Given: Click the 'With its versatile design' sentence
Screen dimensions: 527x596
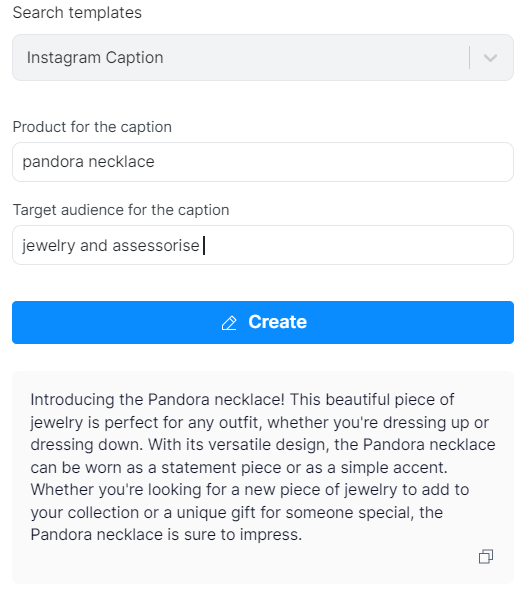Looking at the screenshot, I should pos(238,445).
